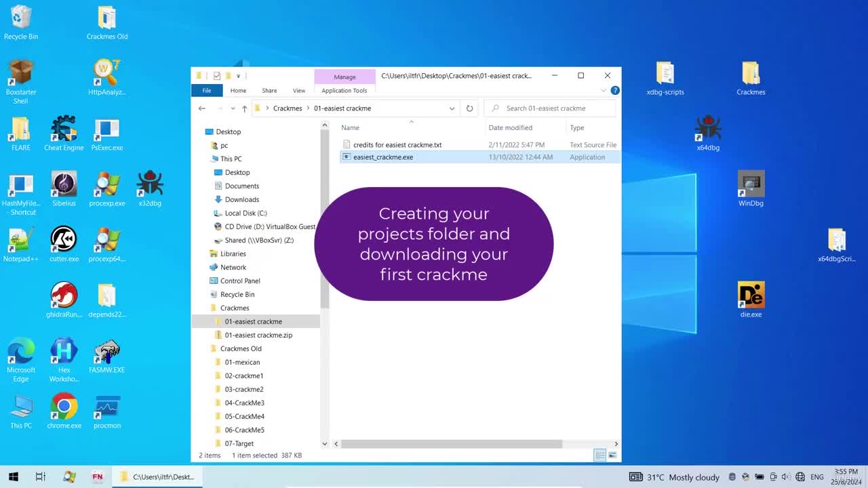
Task: Expand the ribbon with the chevron
Action: pyautogui.click(x=604, y=90)
